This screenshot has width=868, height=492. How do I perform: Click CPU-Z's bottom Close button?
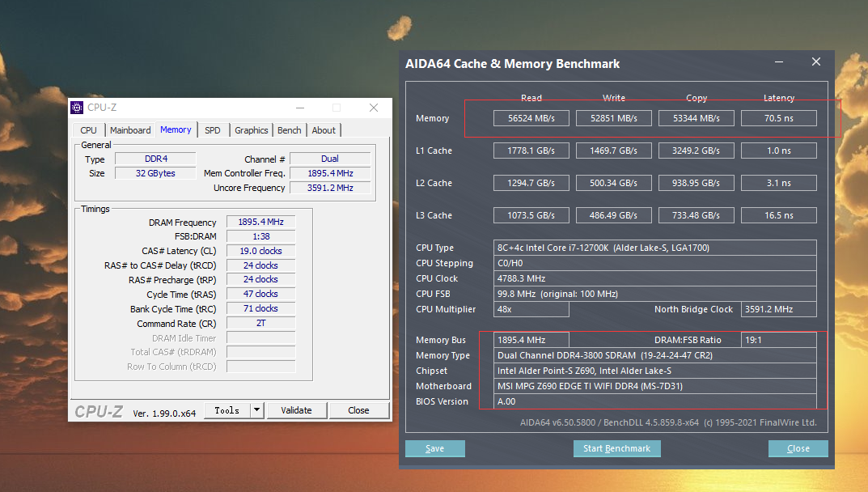(x=358, y=410)
